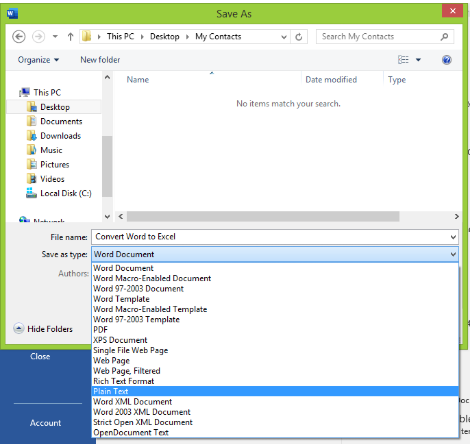Sort files by the Type column
Screen dimensions: 470x445
click(x=397, y=80)
